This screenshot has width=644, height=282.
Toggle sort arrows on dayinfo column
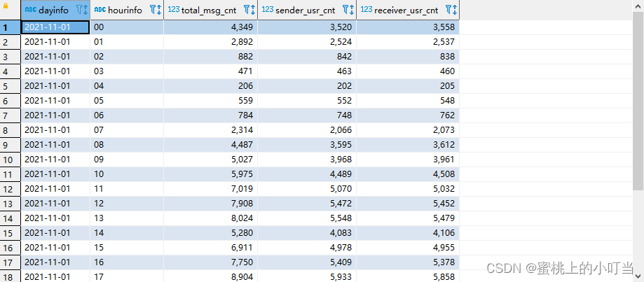click(x=85, y=10)
